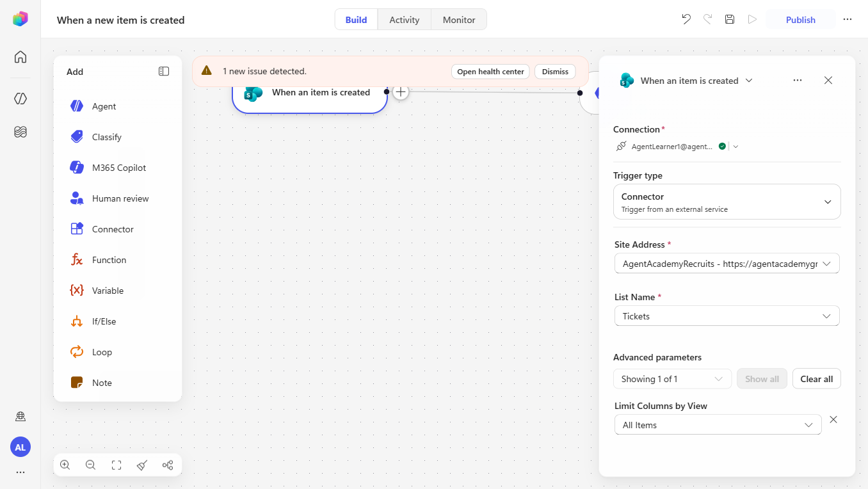Add a Note to the canvas
Screen dimensions: 868x489
point(118,383)
